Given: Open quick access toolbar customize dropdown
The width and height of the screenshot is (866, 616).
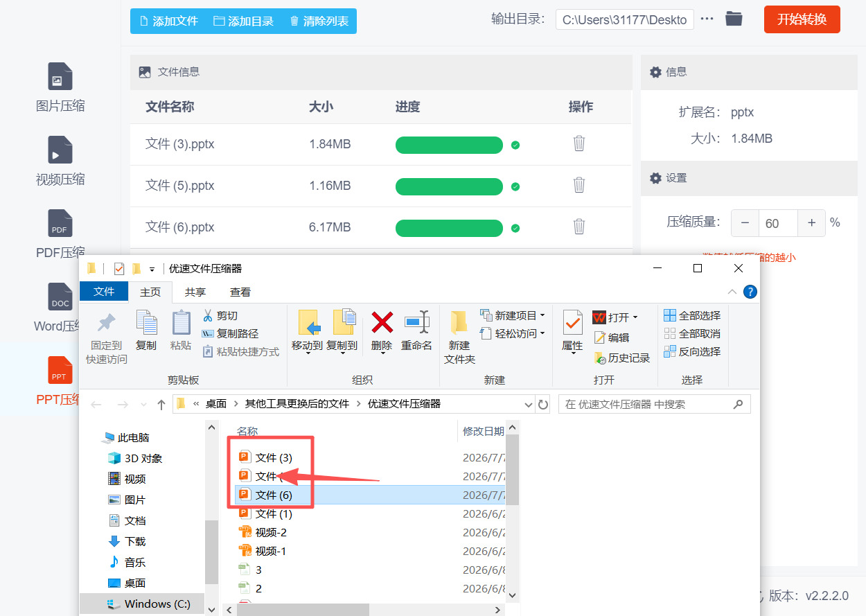Looking at the screenshot, I should 152,270.
